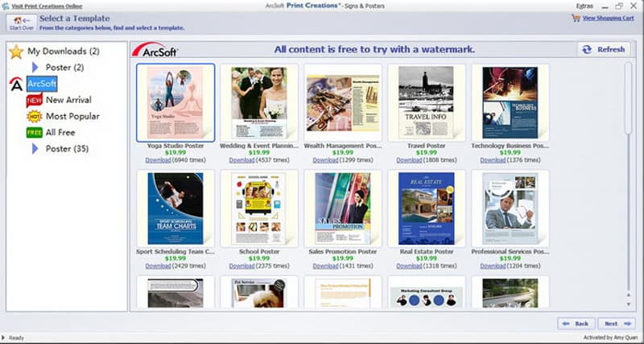Download the Sales Promotion Poster

(x=326, y=267)
